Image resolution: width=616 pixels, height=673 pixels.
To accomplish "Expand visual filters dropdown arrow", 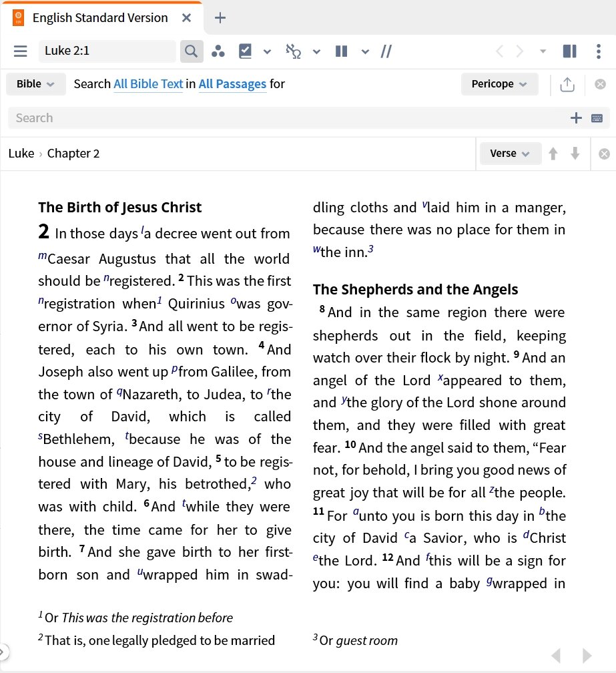I will coord(267,52).
